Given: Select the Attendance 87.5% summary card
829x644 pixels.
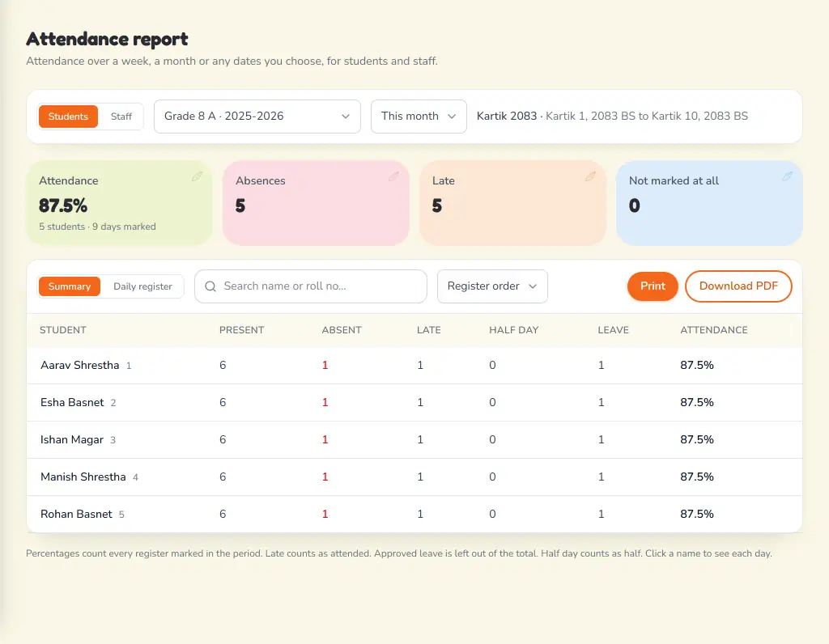Looking at the screenshot, I should [120, 203].
